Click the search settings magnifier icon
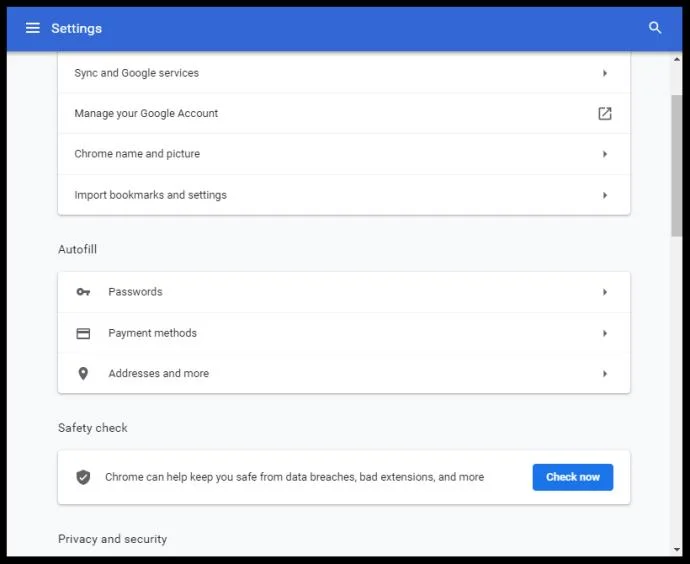 655,28
